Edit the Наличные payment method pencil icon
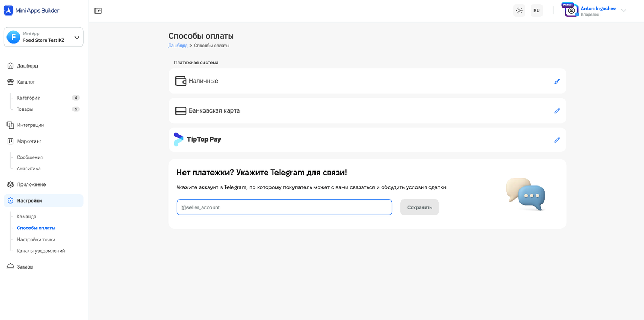Viewport: 644px width, 320px height. [557, 81]
